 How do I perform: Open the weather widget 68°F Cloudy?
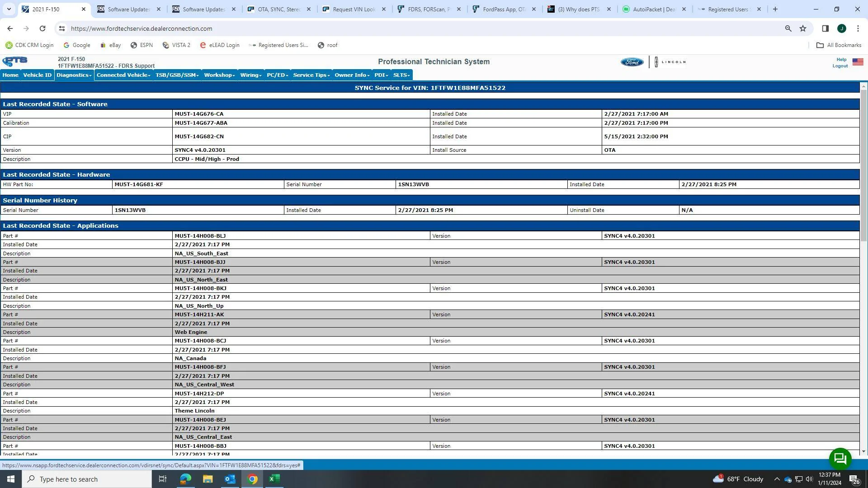tap(738, 479)
